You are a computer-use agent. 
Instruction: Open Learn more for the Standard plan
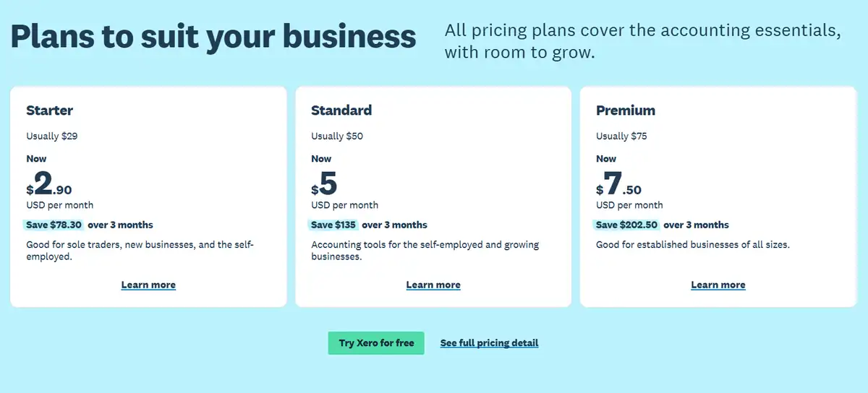click(433, 285)
